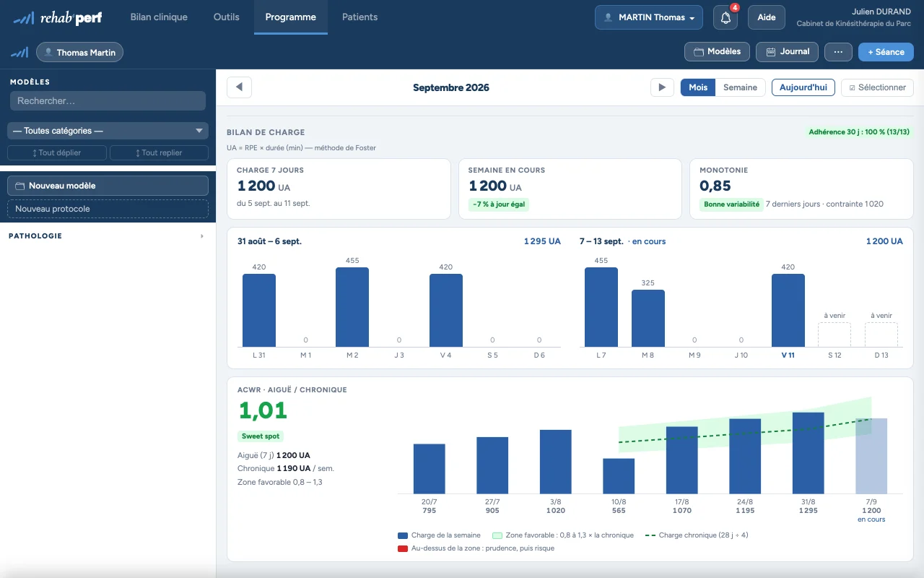Select the M 8 bar showing 325

pos(648,319)
